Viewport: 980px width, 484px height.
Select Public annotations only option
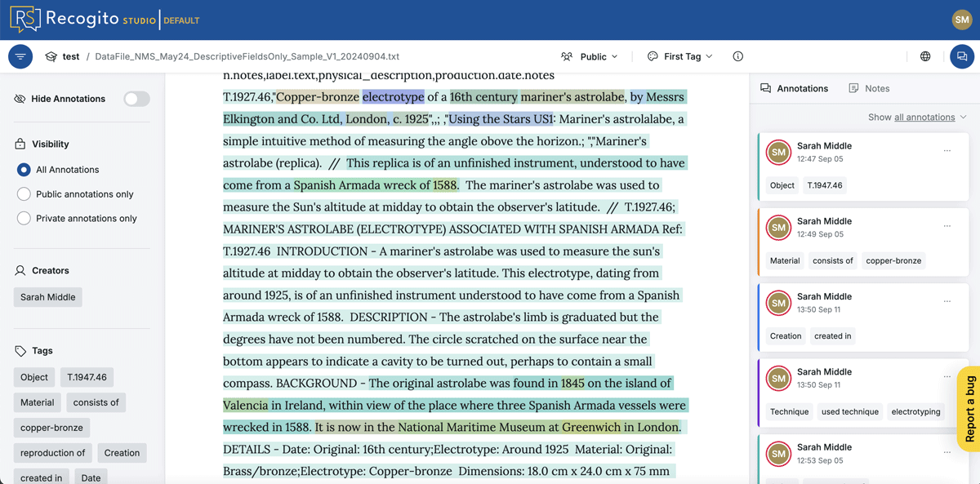[24, 194]
